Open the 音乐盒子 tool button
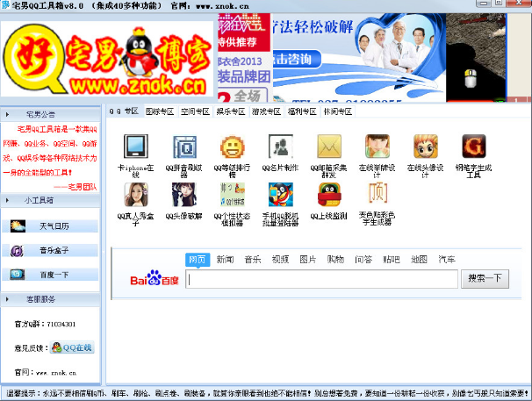This screenshot has height=401, width=532. 50,251
